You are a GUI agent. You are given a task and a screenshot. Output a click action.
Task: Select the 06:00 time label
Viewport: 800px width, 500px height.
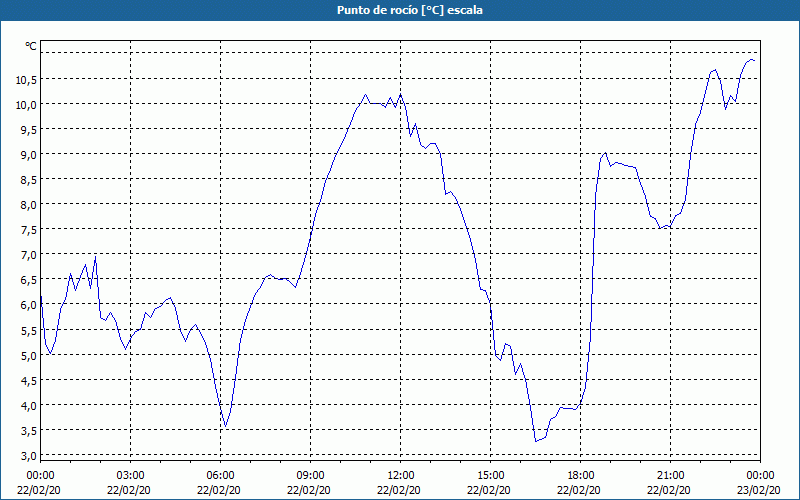(x=220, y=476)
